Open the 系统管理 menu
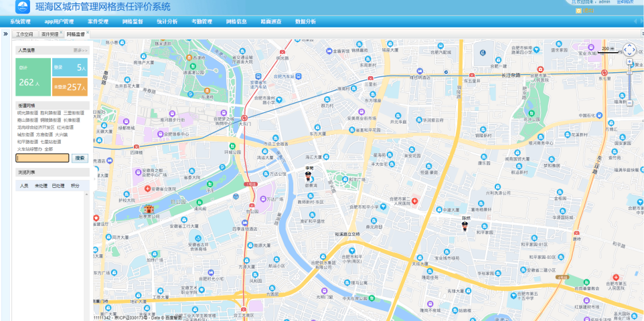Viewport: 644px width, 321px height. pos(20,21)
